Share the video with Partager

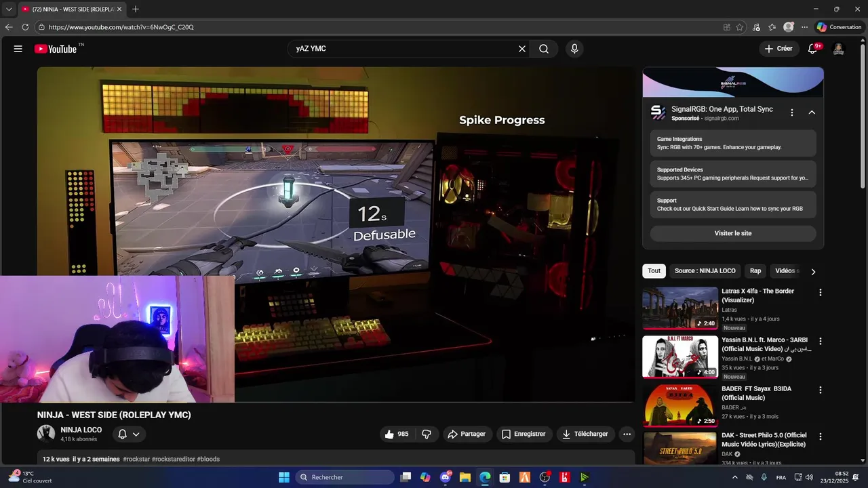pyautogui.click(x=467, y=434)
